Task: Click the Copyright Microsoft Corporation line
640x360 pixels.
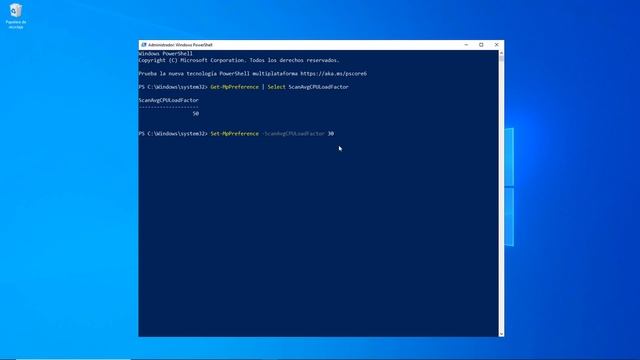Action: pos(239,60)
